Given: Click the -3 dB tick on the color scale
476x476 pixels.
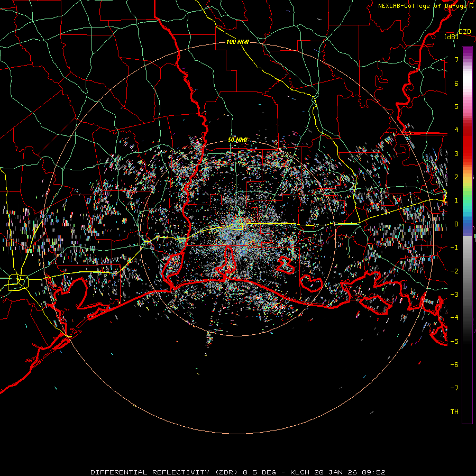Looking at the screenshot, I should point(454,295).
